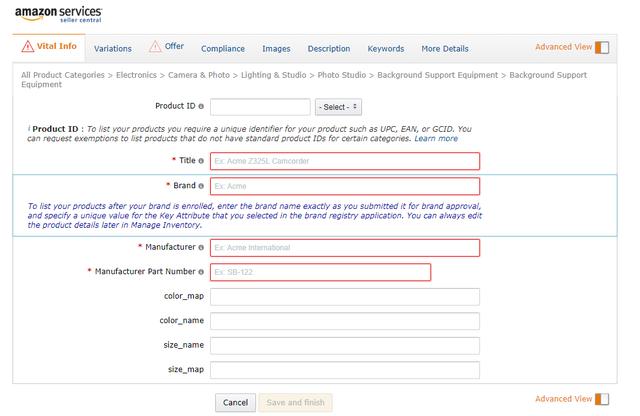The width and height of the screenshot is (640, 416).
Task: Open the Compliance tab
Action: (222, 48)
